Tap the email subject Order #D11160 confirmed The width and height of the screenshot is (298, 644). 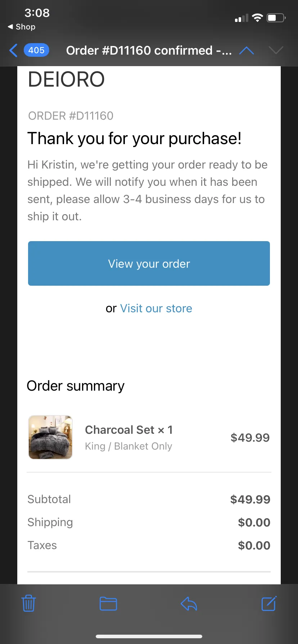click(149, 51)
